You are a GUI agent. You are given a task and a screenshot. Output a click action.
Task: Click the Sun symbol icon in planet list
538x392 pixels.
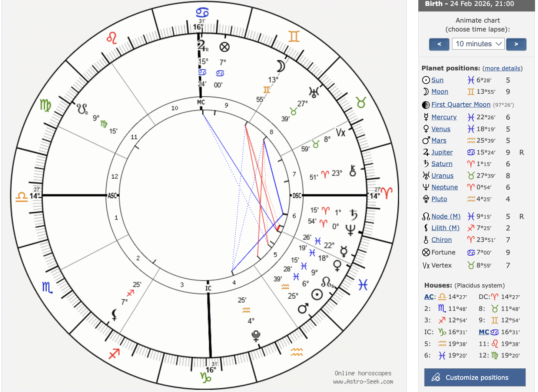426,80
